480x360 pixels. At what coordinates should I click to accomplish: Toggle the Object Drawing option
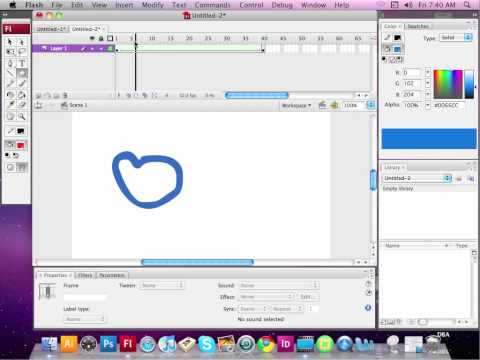click(10, 167)
